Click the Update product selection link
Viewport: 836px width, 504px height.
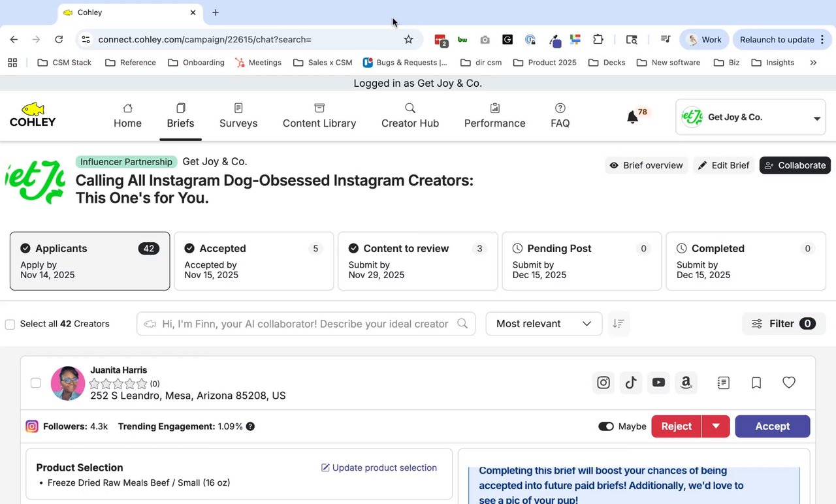click(x=379, y=467)
